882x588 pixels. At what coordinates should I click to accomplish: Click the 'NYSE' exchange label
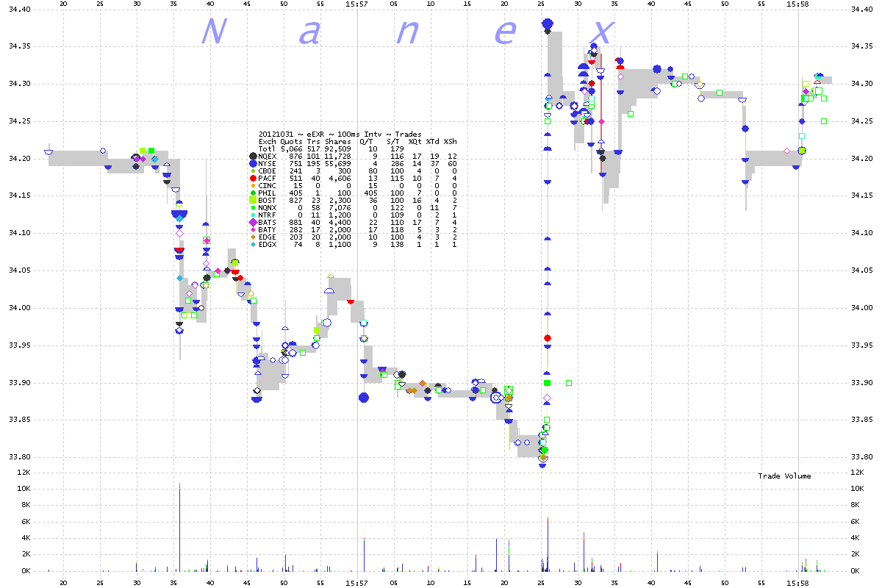point(268,164)
